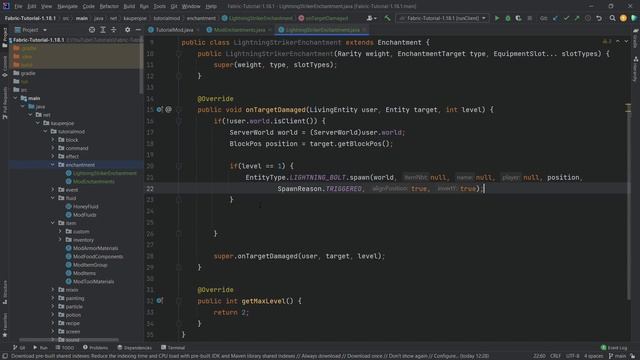This screenshot has width=640, height=360.
Task: Open the Terminal tool window
Action: tap(173, 348)
